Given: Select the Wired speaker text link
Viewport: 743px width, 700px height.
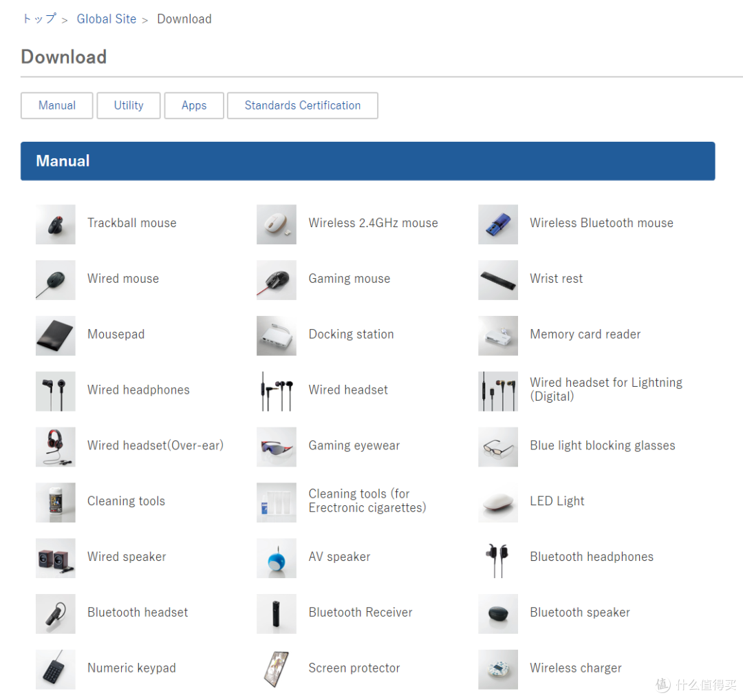Looking at the screenshot, I should tap(127, 556).
